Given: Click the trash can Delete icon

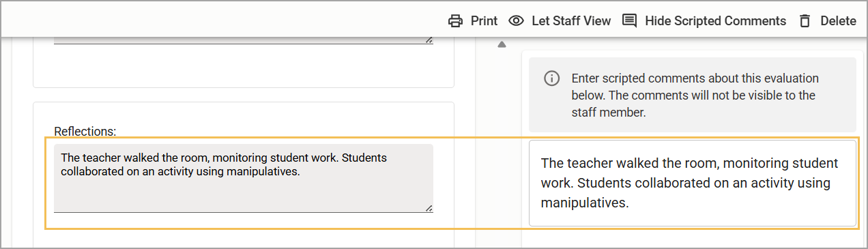Looking at the screenshot, I should [805, 21].
